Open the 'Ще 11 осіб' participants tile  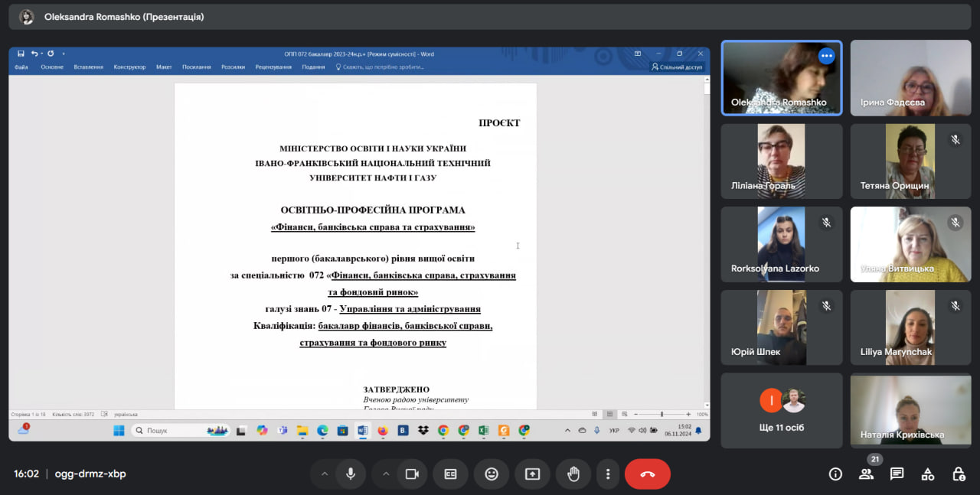(x=782, y=410)
